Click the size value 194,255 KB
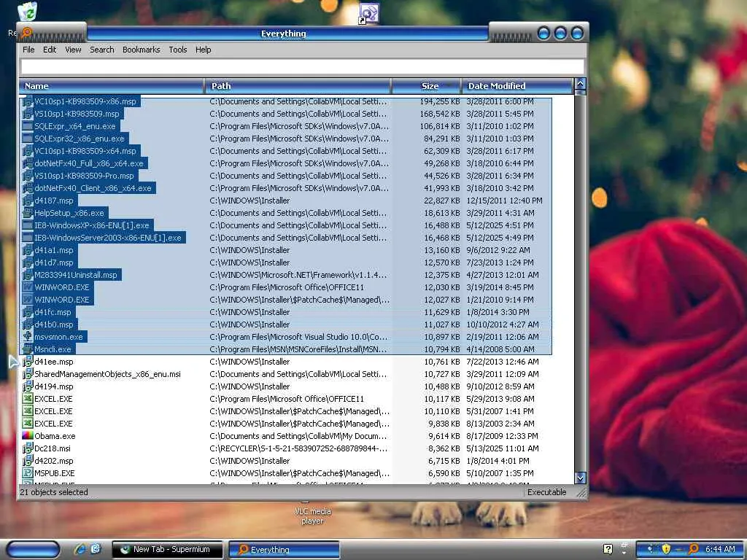 click(439, 101)
